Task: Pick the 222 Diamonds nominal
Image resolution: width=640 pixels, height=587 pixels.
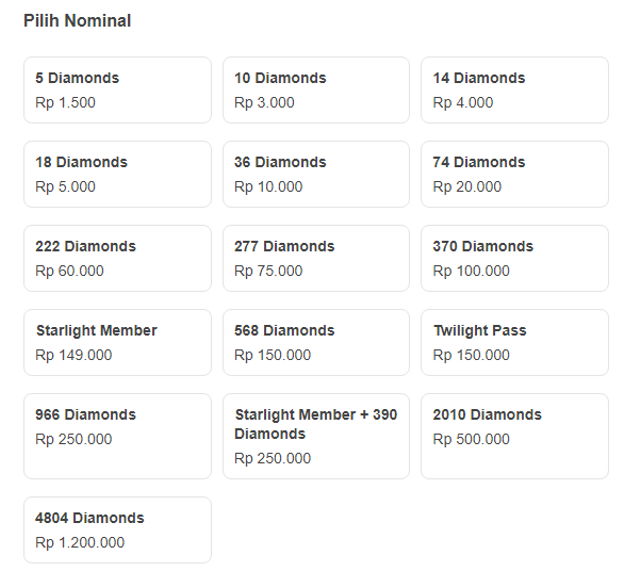Action: point(117,258)
